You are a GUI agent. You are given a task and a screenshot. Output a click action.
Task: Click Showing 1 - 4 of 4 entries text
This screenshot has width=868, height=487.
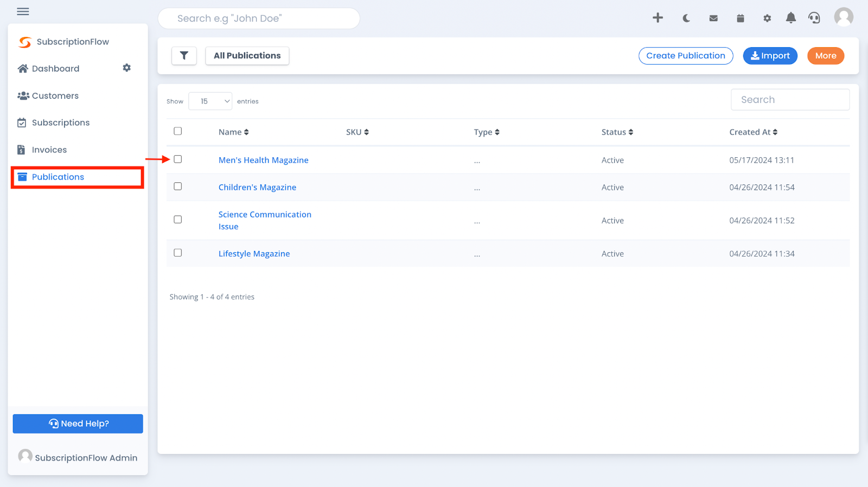[x=212, y=297]
